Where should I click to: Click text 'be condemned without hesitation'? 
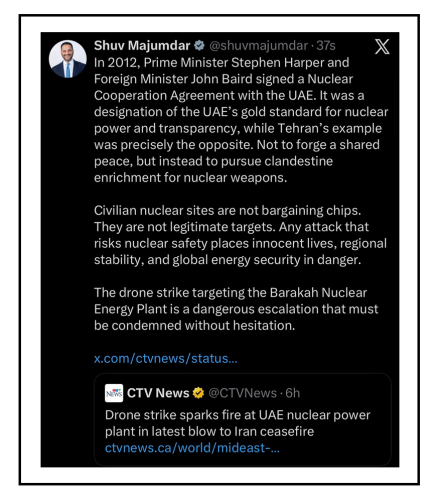coord(194,326)
